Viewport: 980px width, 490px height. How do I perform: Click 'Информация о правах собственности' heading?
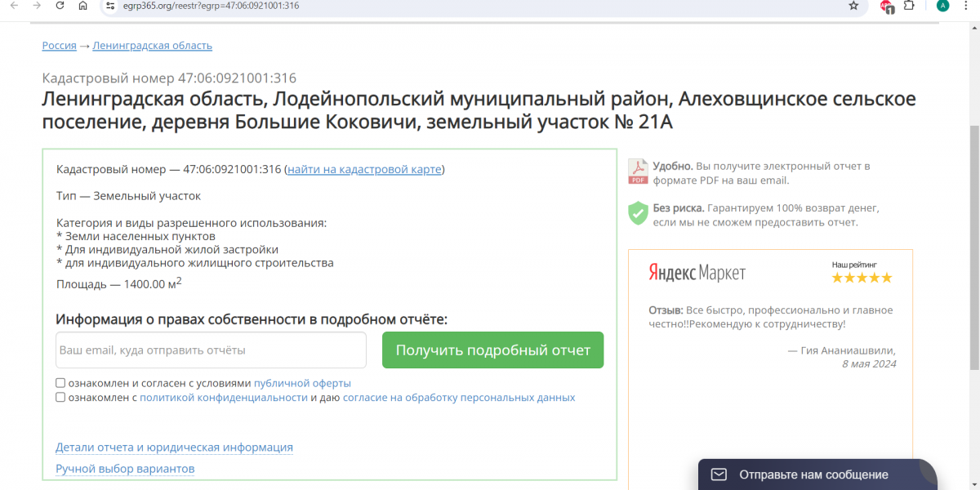252,319
